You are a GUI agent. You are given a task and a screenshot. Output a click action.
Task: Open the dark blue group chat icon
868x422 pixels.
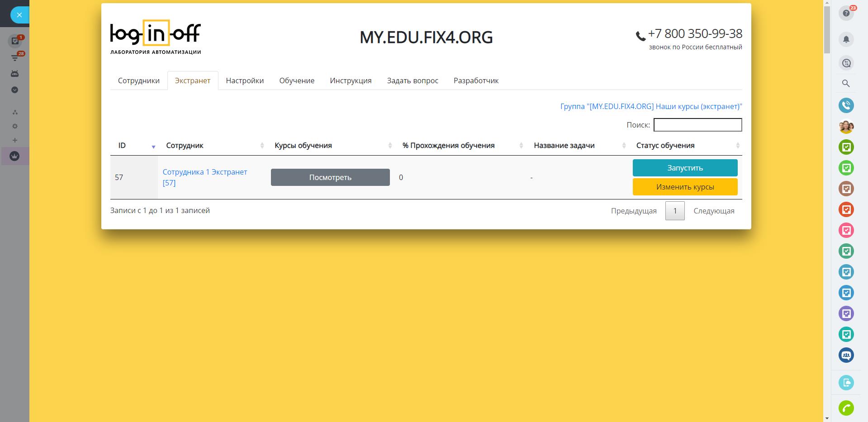coord(846,355)
